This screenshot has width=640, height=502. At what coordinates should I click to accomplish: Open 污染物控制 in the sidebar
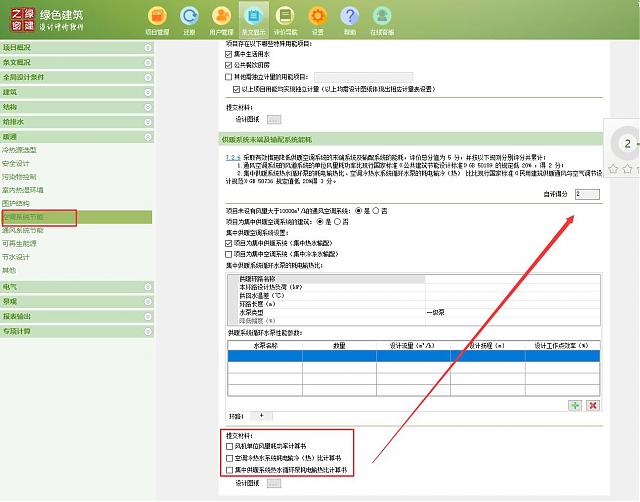[x=19, y=177]
